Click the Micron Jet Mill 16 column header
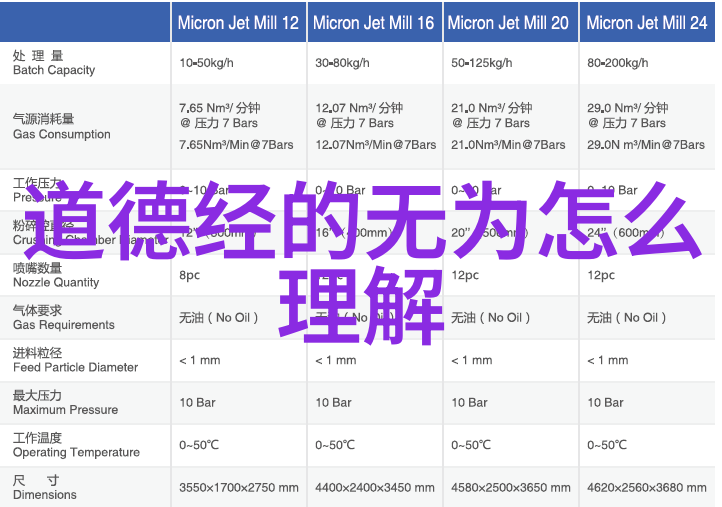 tap(373, 23)
